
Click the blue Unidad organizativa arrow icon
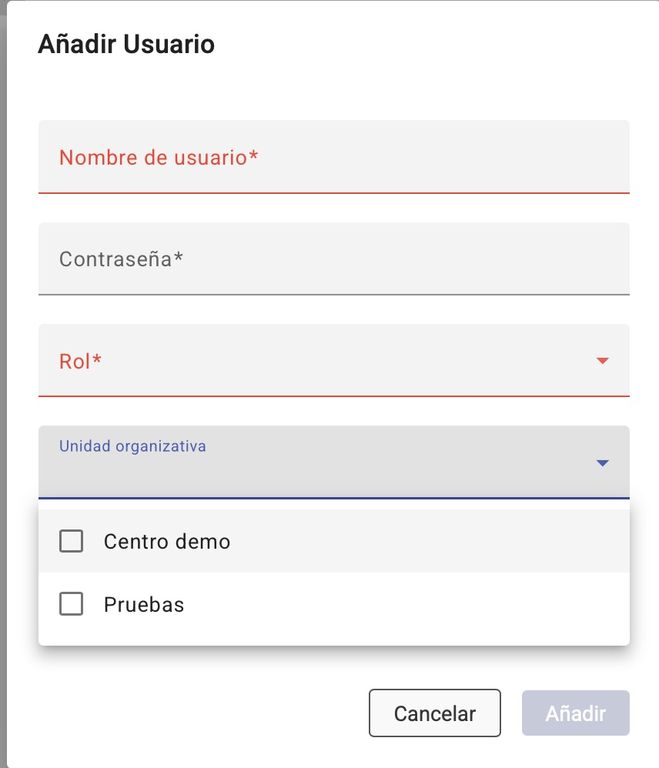click(602, 463)
